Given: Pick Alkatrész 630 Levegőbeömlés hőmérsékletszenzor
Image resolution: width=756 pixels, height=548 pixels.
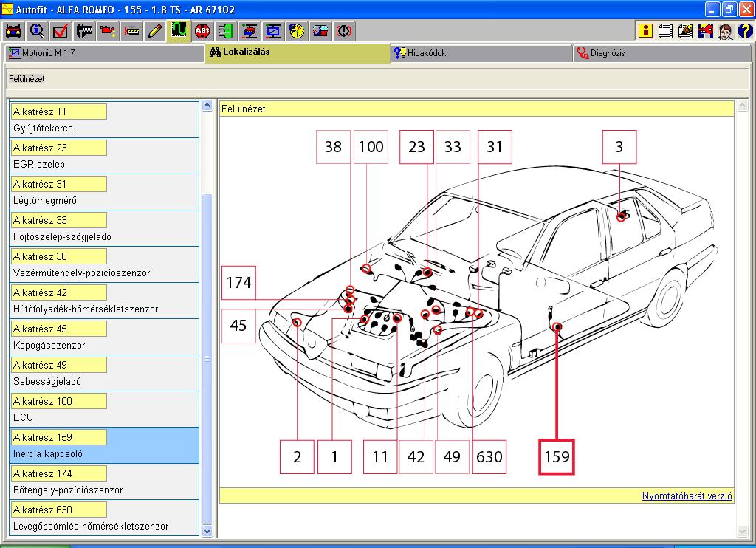Looking at the screenshot, I should 104,518.
